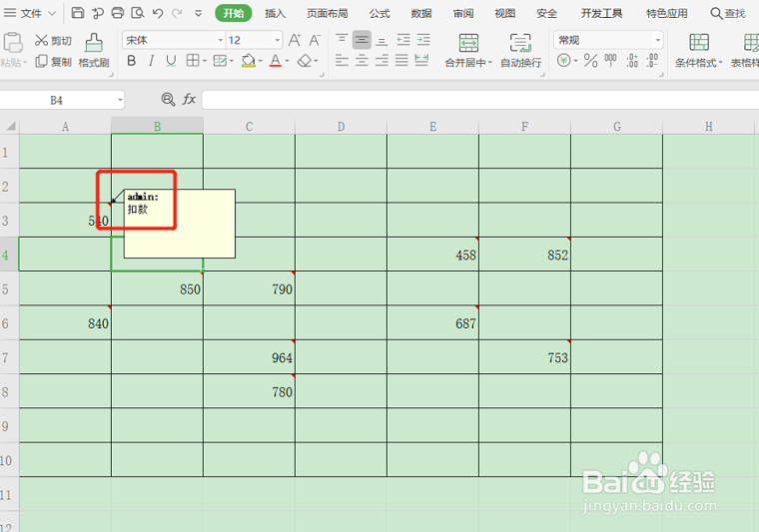Viewport: 759px width, 532px height.
Task: Toggle Underline formatting
Action: (x=171, y=61)
